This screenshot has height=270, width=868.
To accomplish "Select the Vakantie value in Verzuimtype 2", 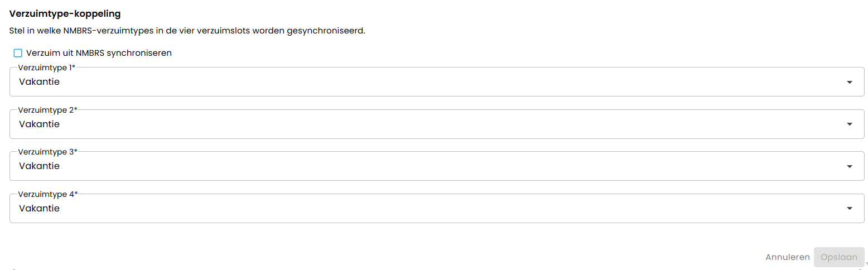I will [39, 124].
